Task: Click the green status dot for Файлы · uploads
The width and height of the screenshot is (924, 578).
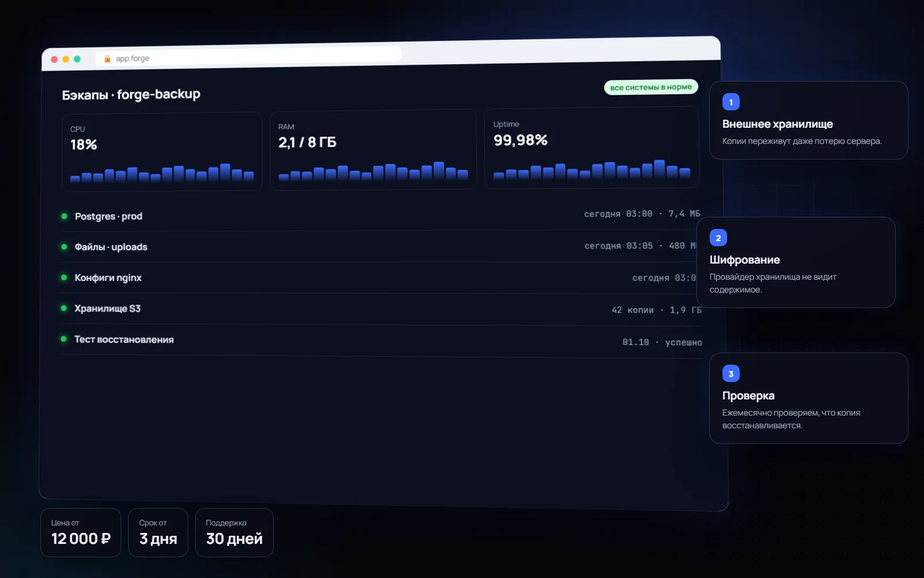Action: tap(64, 247)
